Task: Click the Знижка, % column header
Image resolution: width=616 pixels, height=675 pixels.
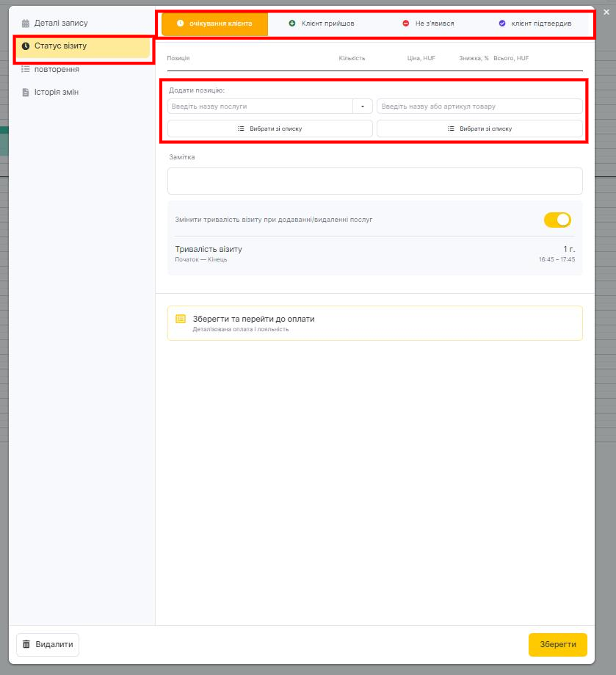Action: (x=474, y=58)
